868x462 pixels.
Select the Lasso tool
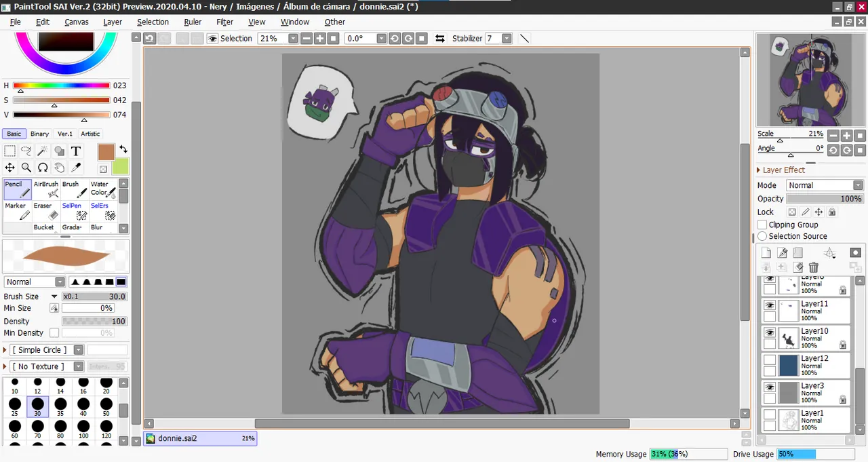pyautogui.click(x=26, y=151)
